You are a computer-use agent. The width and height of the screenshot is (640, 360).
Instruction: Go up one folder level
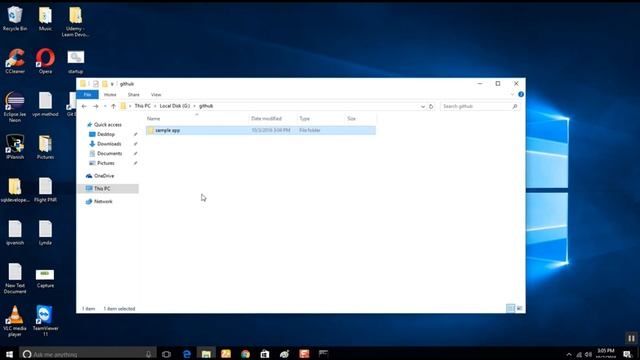[x=113, y=106]
